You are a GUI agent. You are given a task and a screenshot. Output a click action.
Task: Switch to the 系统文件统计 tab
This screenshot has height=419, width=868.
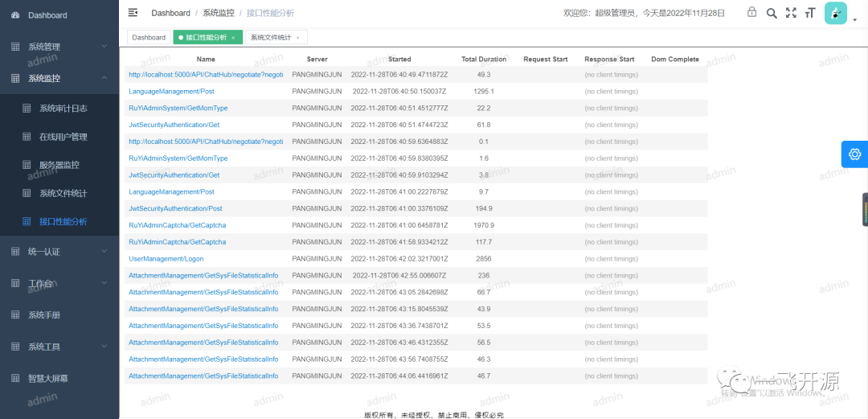point(276,37)
